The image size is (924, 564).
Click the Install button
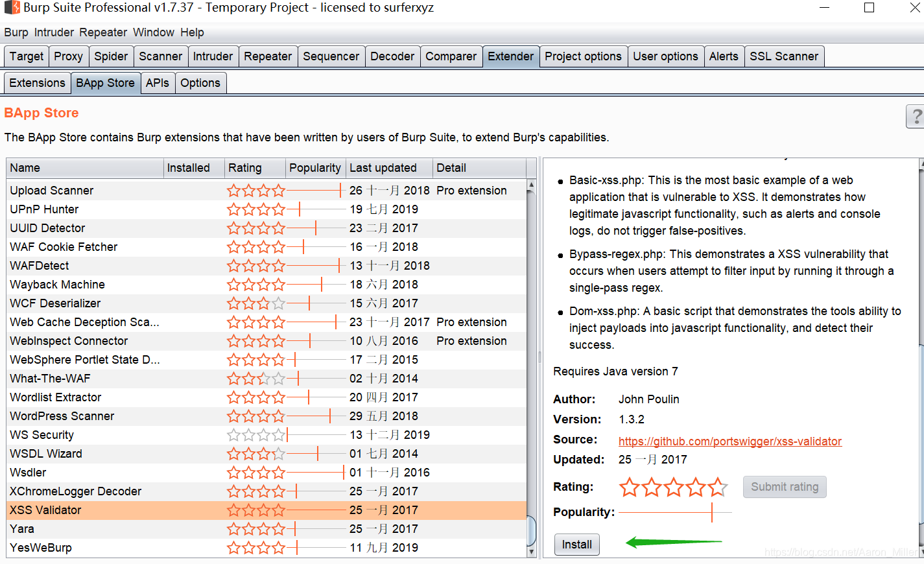(577, 545)
